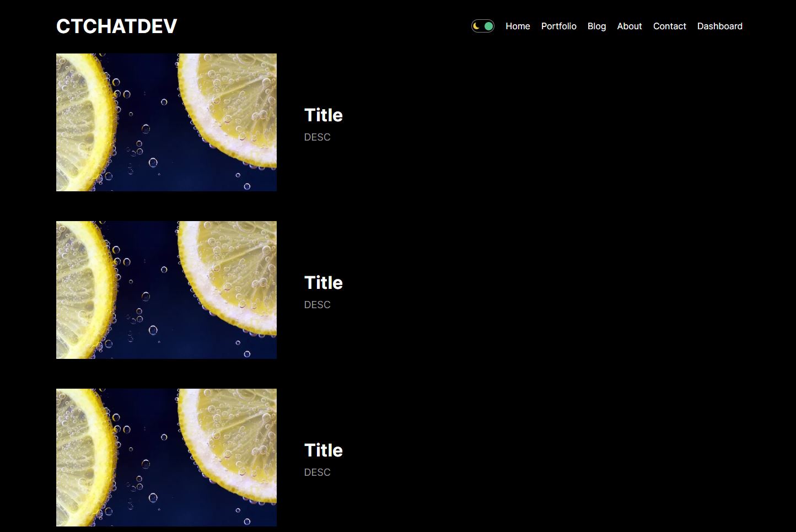
Task: Go to the Dashboard
Action: tap(719, 26)
